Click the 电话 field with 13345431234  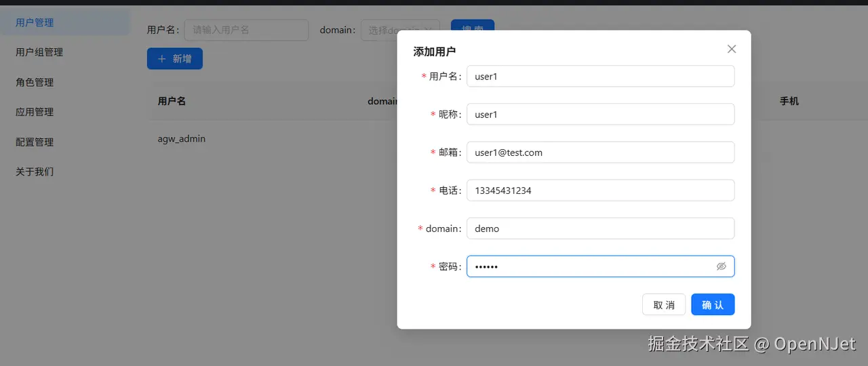[601, 190]
